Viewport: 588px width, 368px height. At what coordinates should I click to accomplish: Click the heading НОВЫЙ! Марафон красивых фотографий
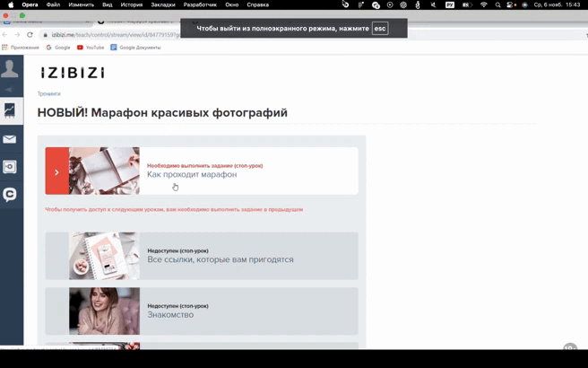pyautogui.click(x=162, y=113)
